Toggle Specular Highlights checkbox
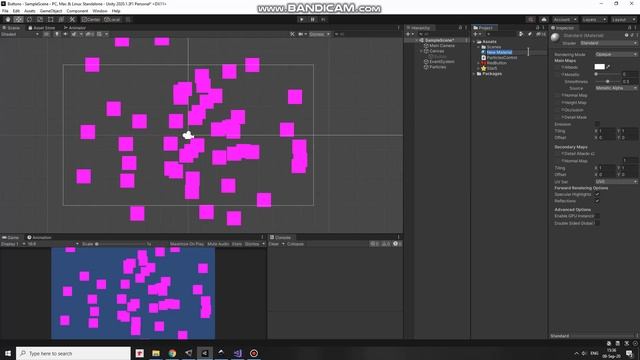This screenshot has height=360, width=640. click(x=597, y=194)
